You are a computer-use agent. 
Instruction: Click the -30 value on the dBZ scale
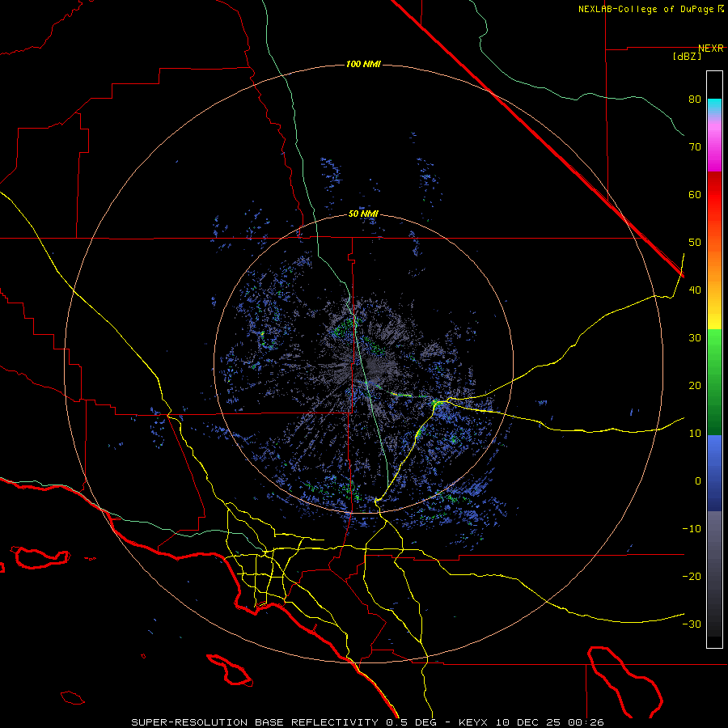(x=692, y=624)
